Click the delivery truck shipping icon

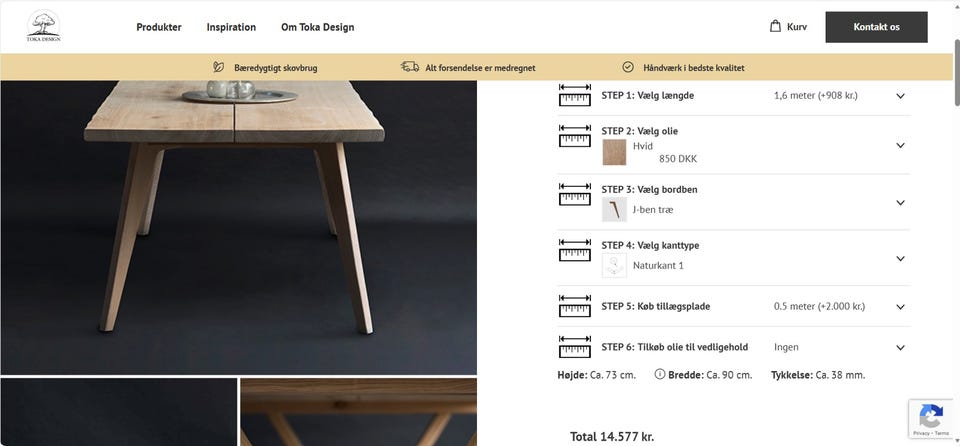click(410, 67)
